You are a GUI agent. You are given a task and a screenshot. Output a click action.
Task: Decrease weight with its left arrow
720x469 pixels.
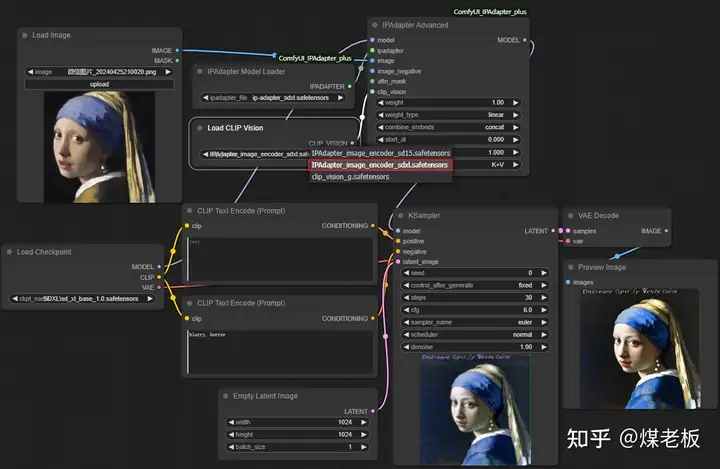[x=380, y=102]
